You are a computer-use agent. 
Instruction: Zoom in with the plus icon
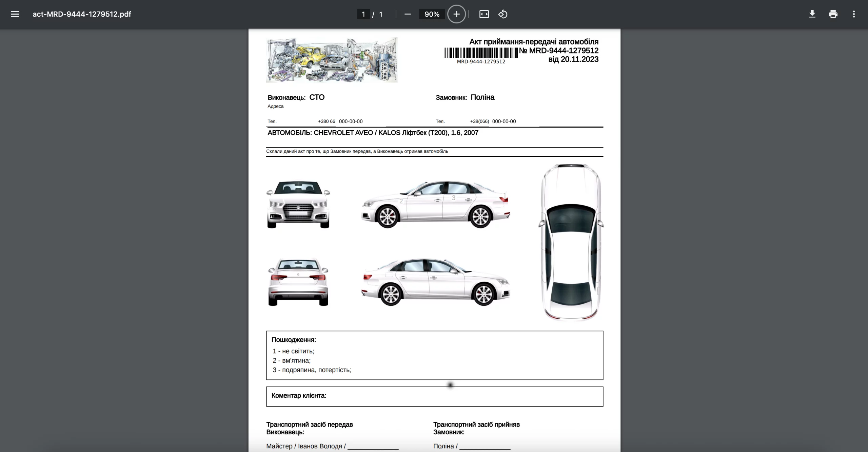click(456, 14)
